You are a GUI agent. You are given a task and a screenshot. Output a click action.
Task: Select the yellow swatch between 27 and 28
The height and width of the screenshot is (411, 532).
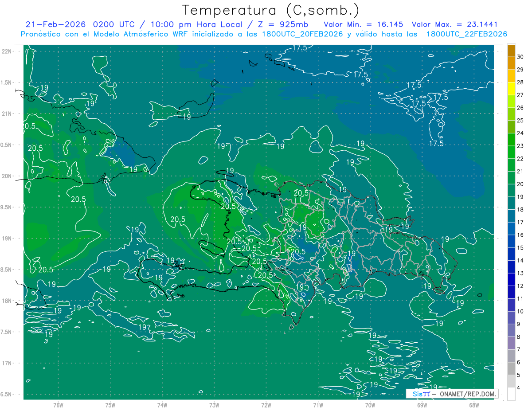pos(511,89)
